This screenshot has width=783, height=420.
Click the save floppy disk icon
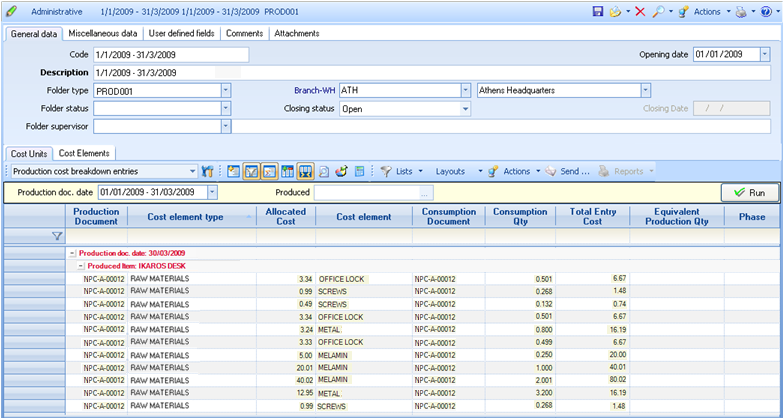598,11
